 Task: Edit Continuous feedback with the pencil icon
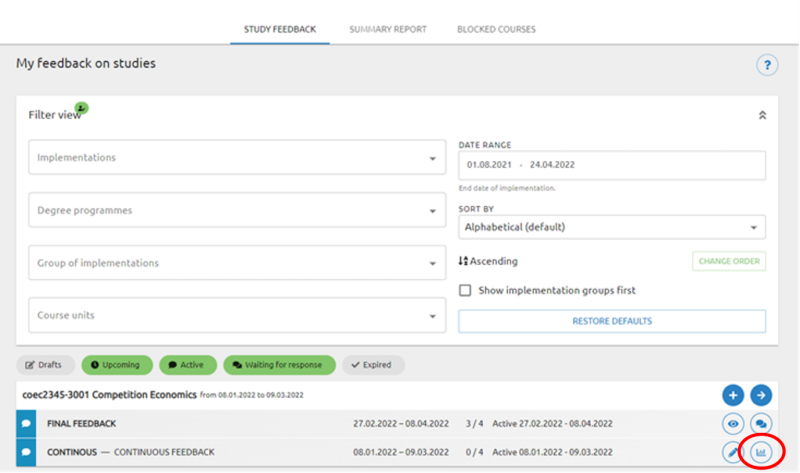733,452
